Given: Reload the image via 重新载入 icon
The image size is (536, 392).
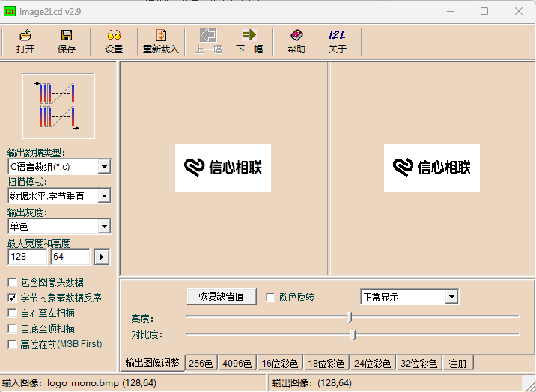Looking at the screenshot, I should point(161,42).
